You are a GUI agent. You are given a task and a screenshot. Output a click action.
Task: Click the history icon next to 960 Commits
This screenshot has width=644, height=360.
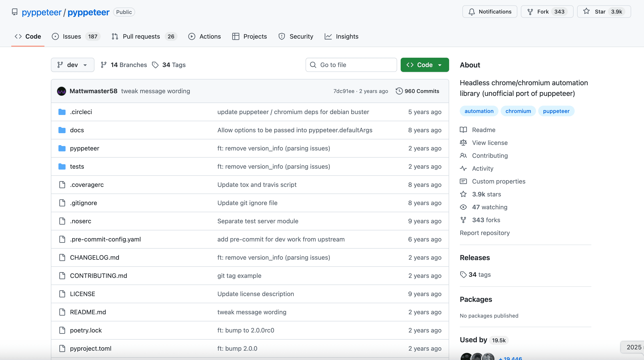399,91
